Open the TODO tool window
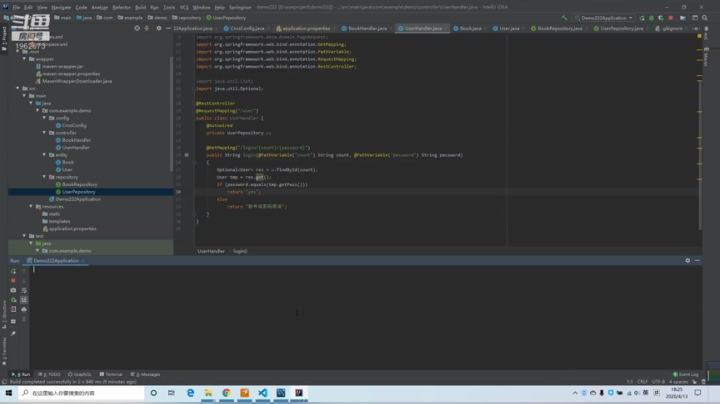Viewport: 720px width, 404px height. pyautogui.click(x=49, y=374)
